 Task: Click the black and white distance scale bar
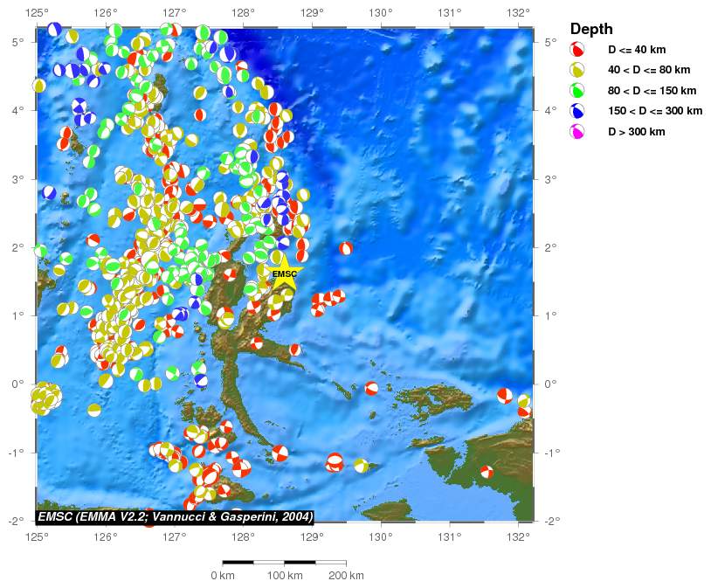pos(285,563)
